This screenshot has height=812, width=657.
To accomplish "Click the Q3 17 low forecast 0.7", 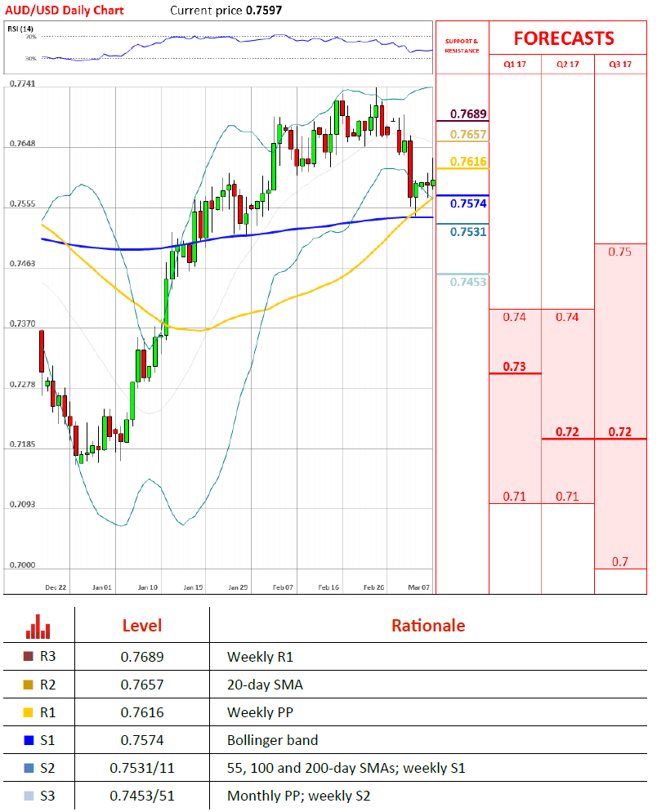I will click(619, 561).
